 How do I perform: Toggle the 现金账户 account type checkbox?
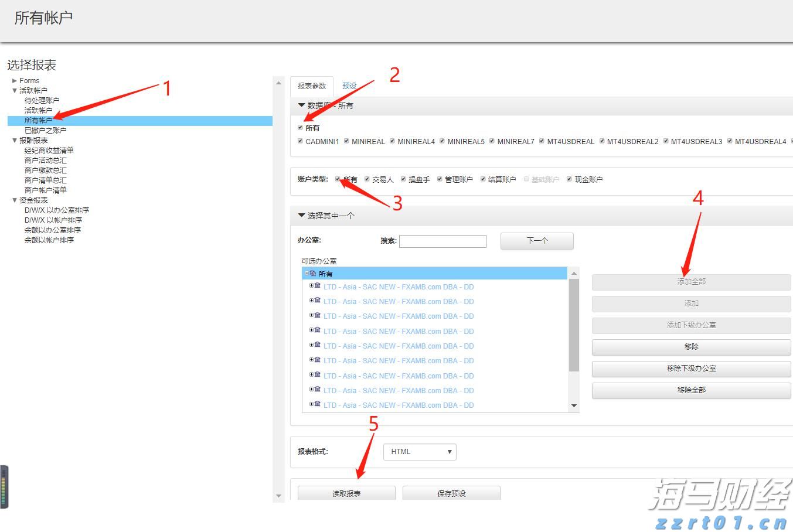tap(569, 179)
